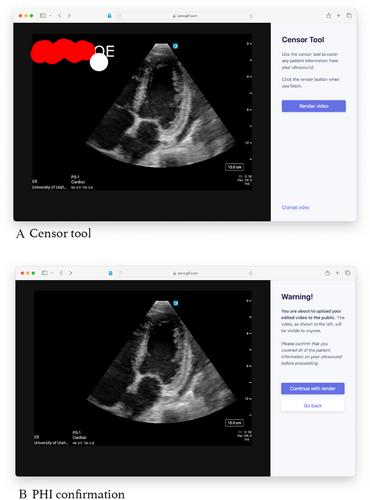This screenshot has width=370, height=500.
Task: Click tab overview icon in Censor Tool browser
Action: [349, 15]
